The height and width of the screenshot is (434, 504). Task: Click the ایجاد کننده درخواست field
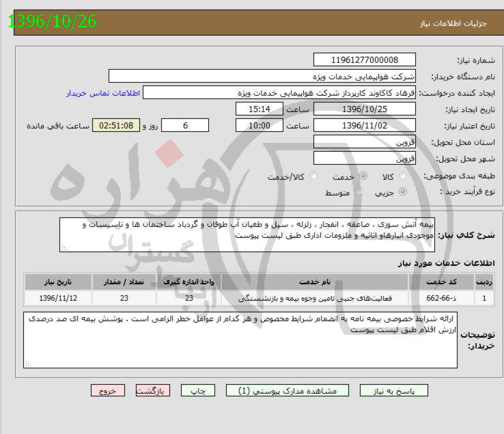coord(279,93)
